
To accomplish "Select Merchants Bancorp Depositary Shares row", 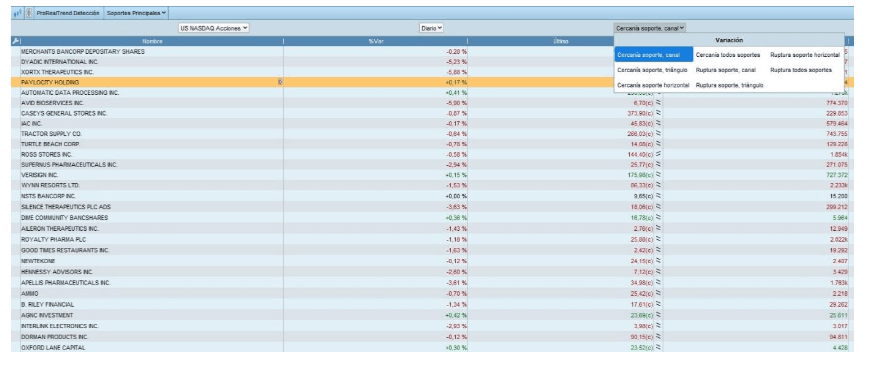I will (432, 52).
